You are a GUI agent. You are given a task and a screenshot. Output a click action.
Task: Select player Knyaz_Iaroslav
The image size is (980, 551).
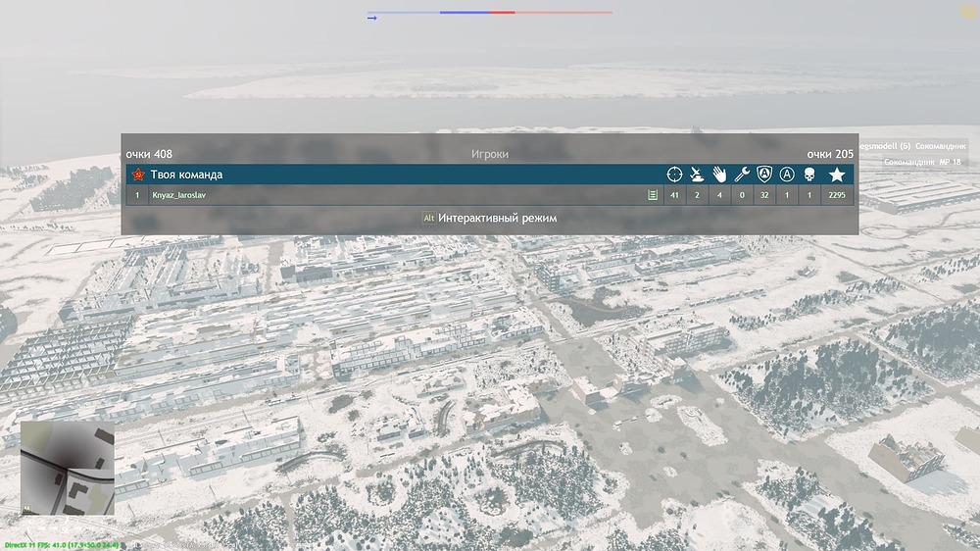coord(178,195)
